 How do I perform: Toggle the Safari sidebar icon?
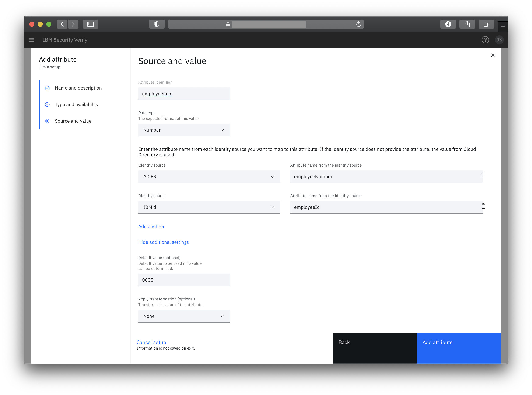(x=90, y=24)
